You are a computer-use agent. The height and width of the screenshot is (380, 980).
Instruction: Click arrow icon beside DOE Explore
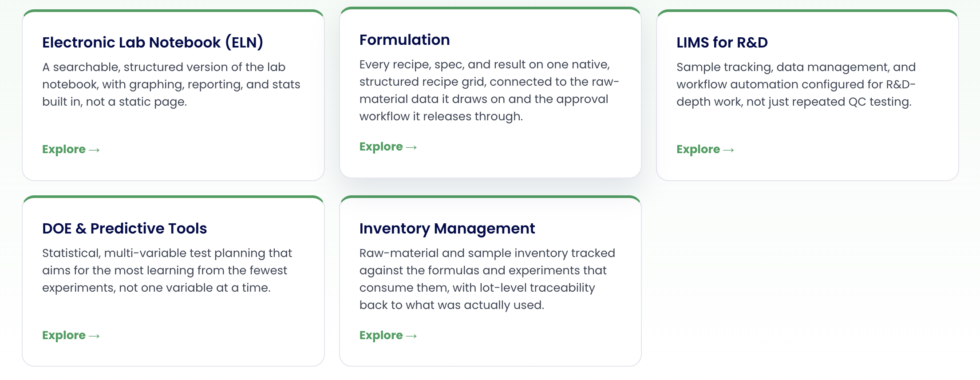coord(94,336)
